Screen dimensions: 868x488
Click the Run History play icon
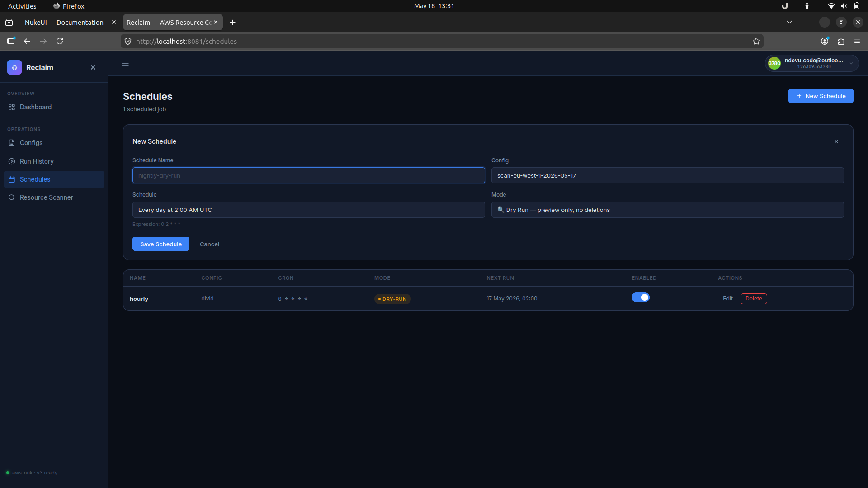12,161
